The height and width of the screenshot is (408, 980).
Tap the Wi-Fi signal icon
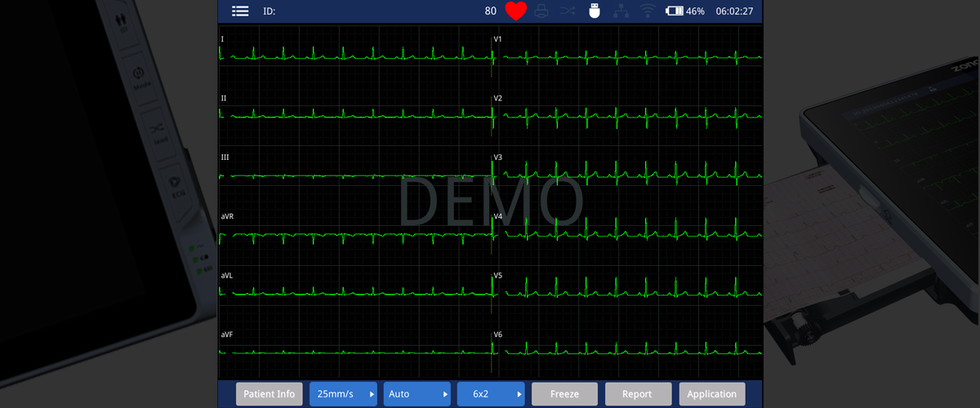[648, 11]
